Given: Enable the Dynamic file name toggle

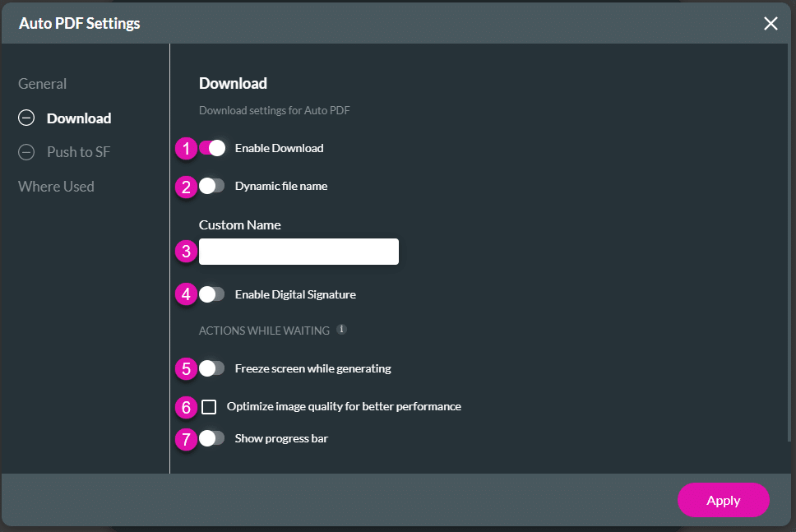Looking at the screenshot, I should [211, 187].
